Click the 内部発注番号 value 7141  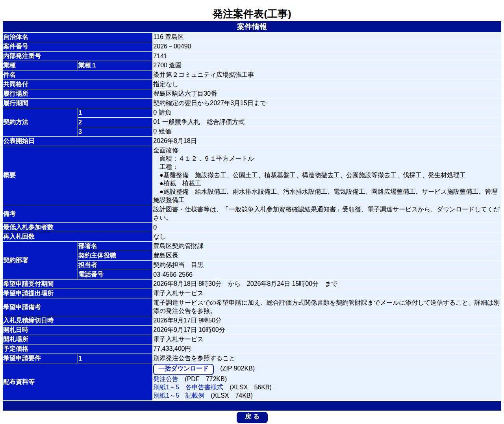pyautogui.click(x=160, y=56)
